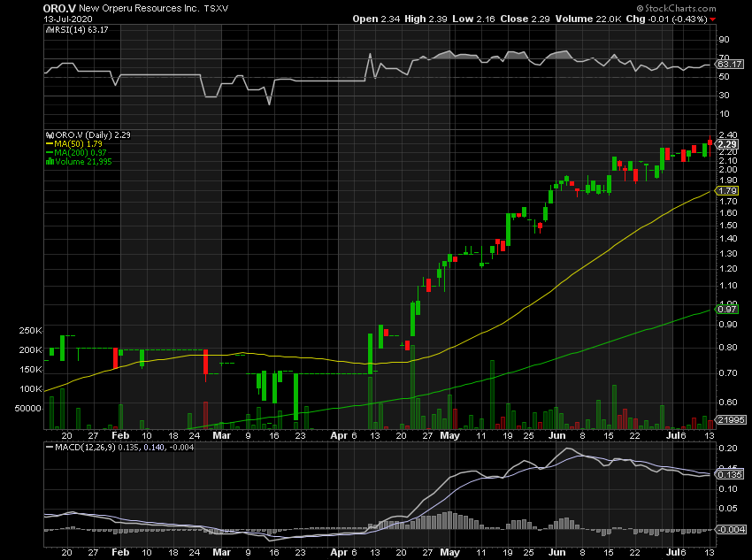The height and width of the screenshot is (560, 752).
Task: Click the '13-Jul-2020' date label
Action: (x=67, y=19)
